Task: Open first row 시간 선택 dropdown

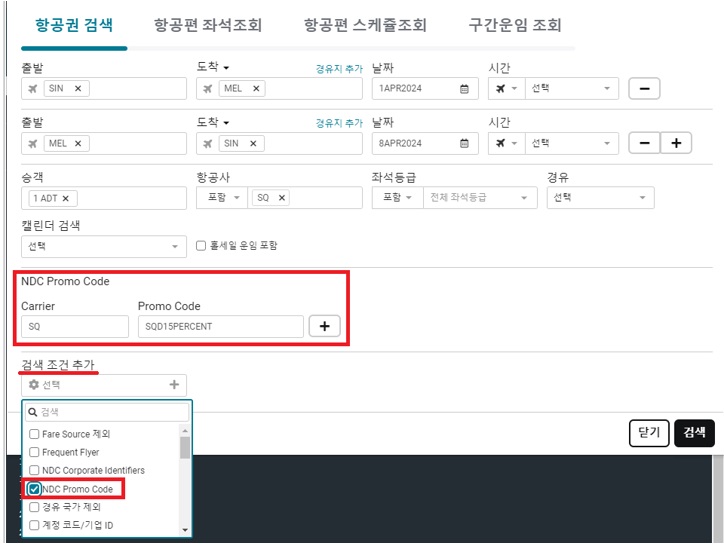Action: [572, 88]
